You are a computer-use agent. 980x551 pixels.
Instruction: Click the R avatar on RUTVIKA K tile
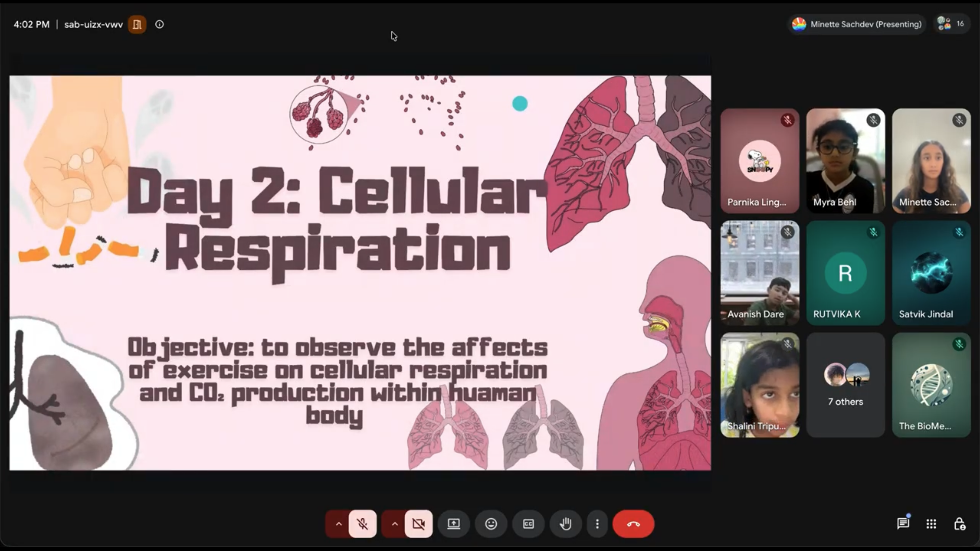coord(845,273)
